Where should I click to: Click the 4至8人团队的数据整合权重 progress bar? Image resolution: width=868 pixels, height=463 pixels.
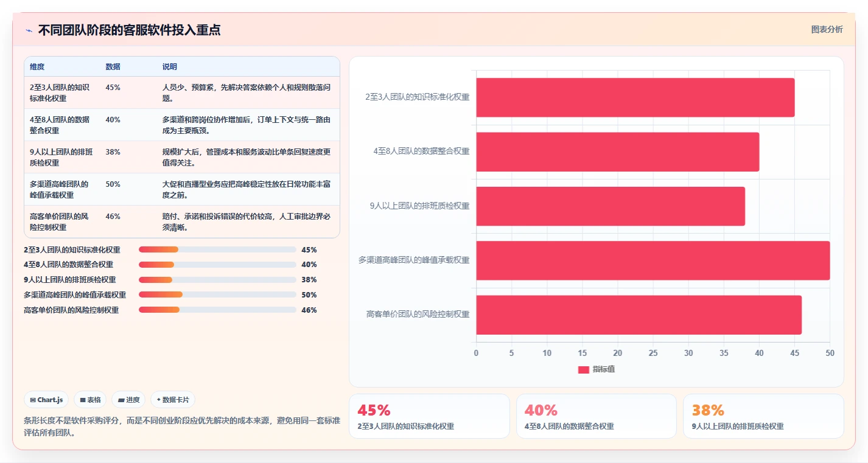tap(217, 265)
